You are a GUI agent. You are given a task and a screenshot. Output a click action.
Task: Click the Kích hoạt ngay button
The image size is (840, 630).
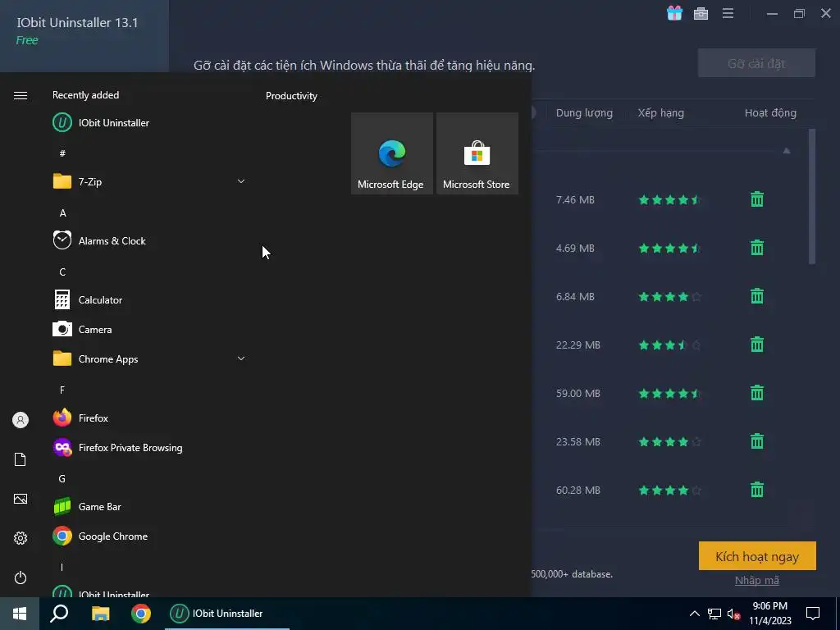(757, 556)
